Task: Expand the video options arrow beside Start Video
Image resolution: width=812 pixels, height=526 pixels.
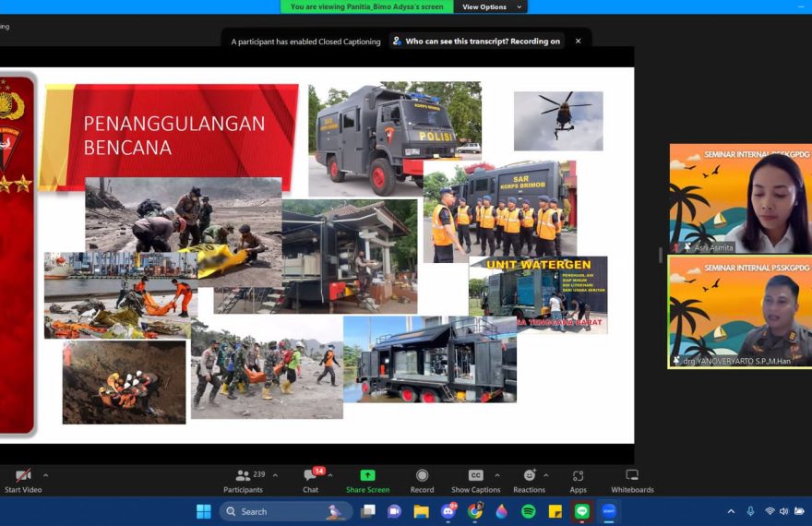Action: 45,476
